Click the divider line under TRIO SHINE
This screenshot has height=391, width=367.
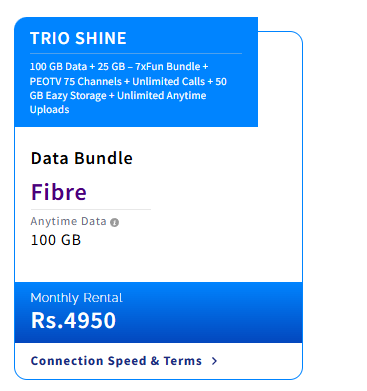tap(136, 53)
